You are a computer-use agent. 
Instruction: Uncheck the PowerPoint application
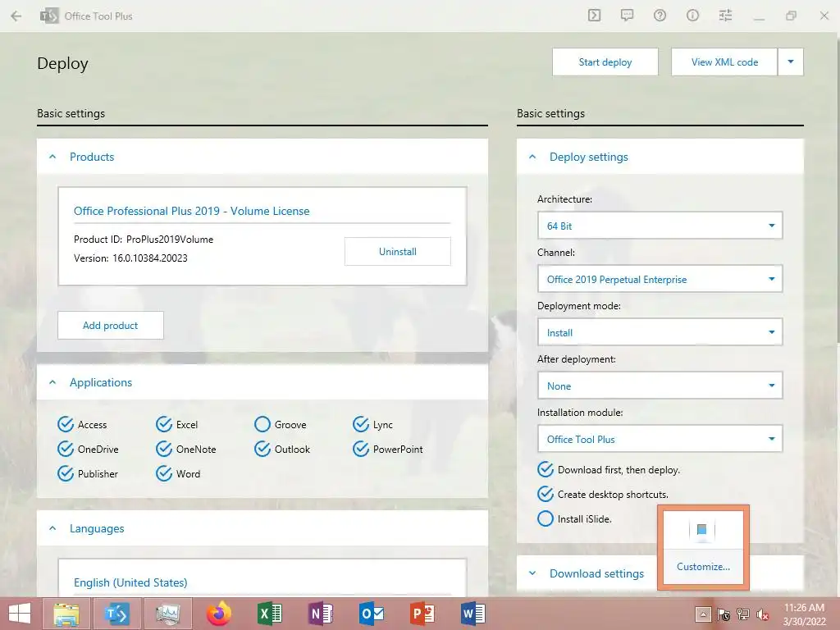pyautogui.click(x=361, y=449)
